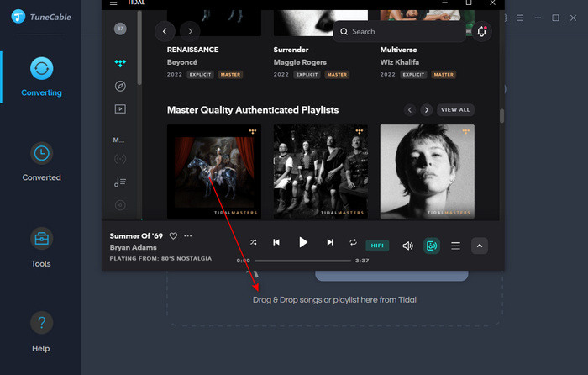588x375 pixels.
Task: Navigate forward in the Tidal window
Action: [x=190, y=32]
